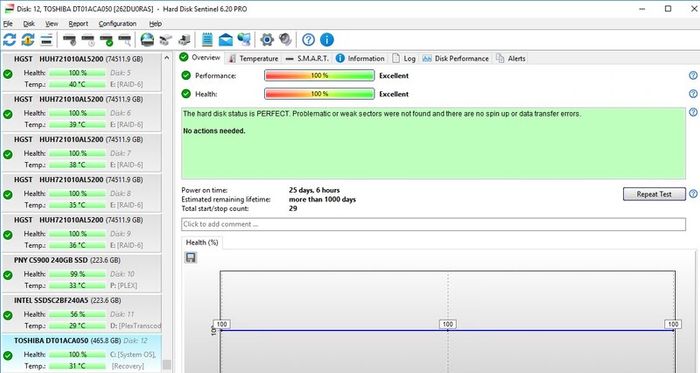Image resolution: width=700 pixels, height=373 pixels.
Task: Click the blue info About icon
Action: pos(327,40)
